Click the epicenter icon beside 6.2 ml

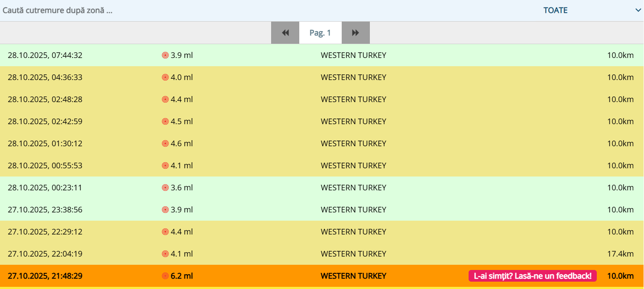(165, 276)
